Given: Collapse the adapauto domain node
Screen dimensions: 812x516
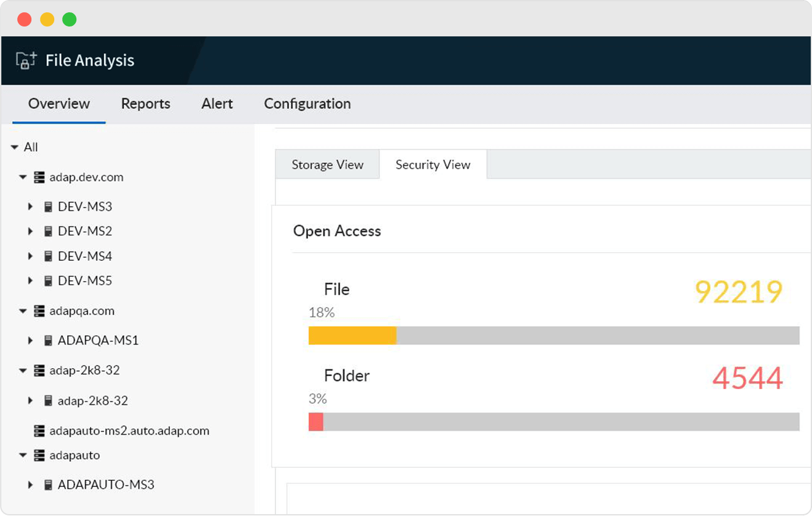Looking at the screenshot, I should tap(23, 456).
